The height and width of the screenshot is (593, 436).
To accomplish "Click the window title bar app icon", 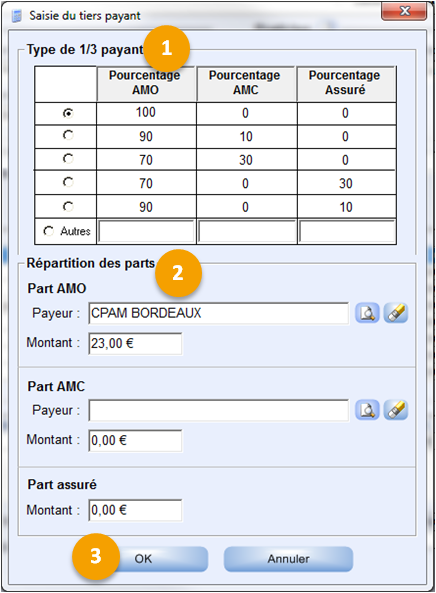I will [x=16, y=16].
